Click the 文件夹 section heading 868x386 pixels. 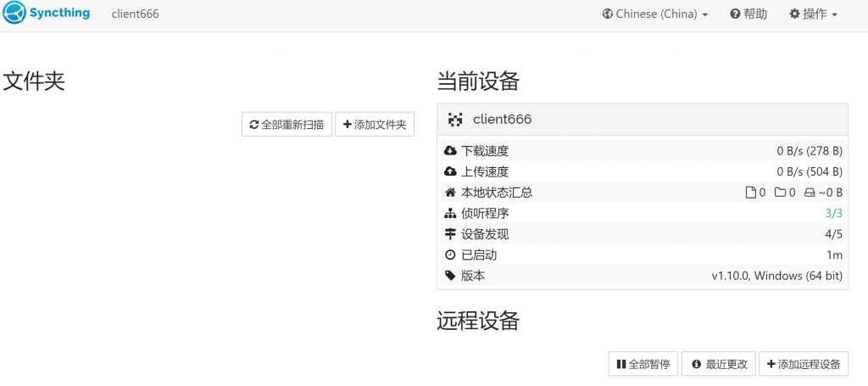(34, 81)
